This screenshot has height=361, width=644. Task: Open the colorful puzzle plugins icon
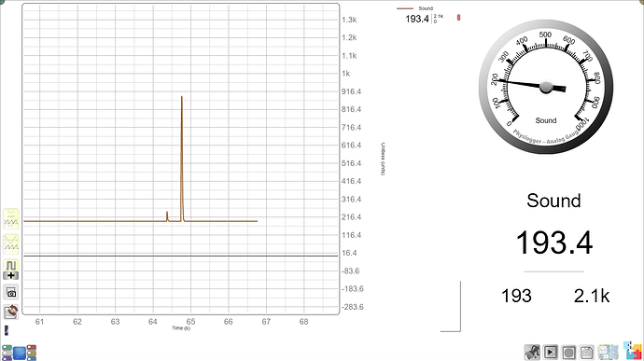[x=633, y=351]
